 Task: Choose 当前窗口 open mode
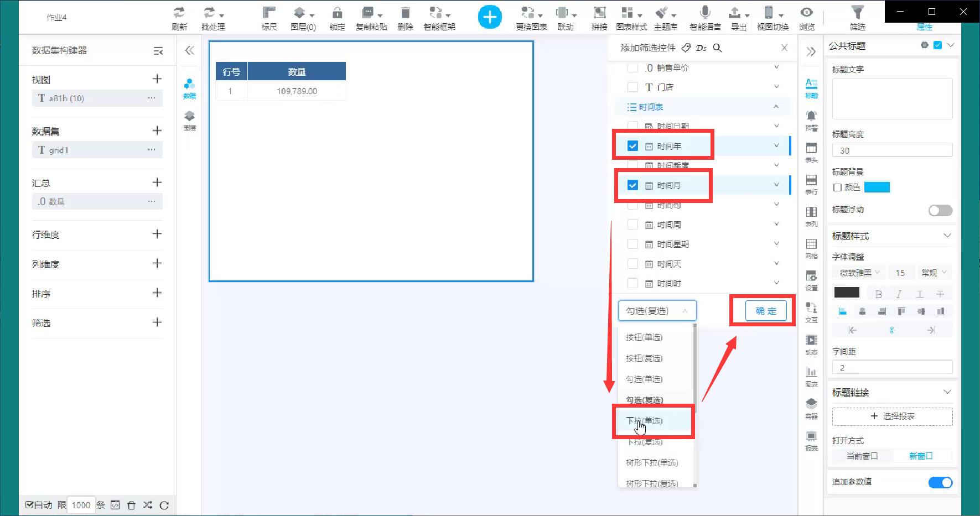(x=862, y=456)
